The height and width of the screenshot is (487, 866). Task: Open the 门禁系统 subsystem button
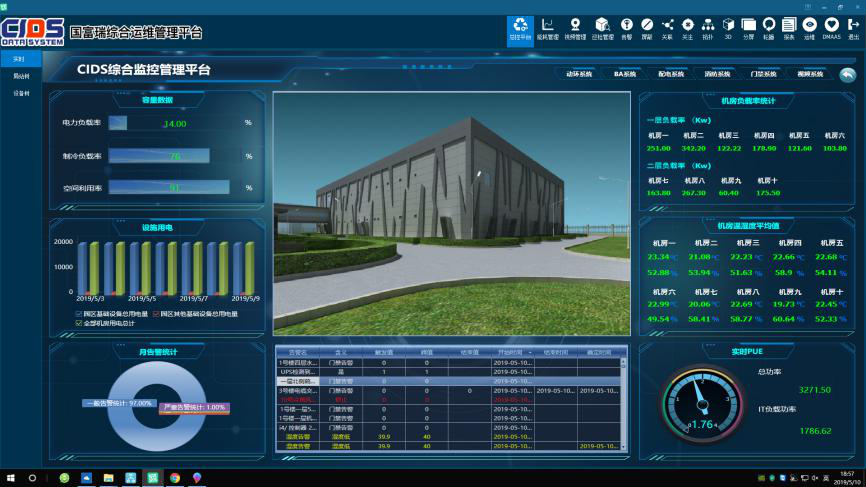(764, 74)
